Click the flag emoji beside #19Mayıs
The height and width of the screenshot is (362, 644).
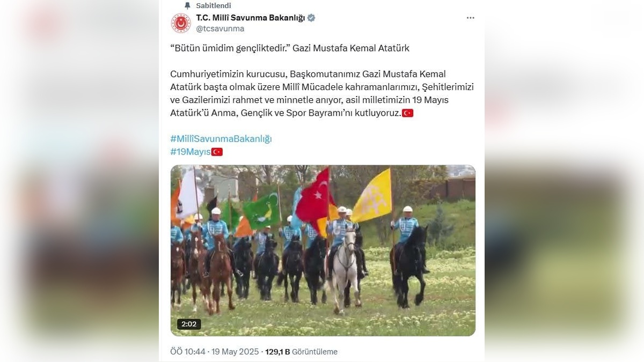click(x=217, y=152)
